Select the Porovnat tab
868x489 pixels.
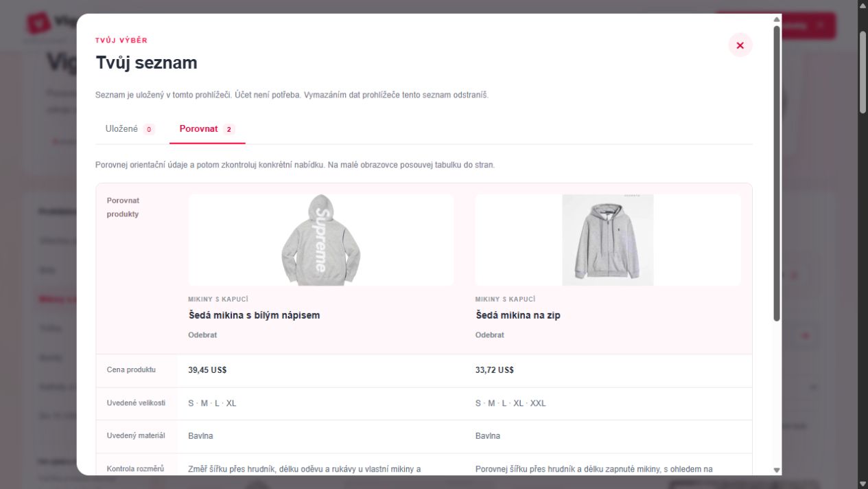(207, 129)
